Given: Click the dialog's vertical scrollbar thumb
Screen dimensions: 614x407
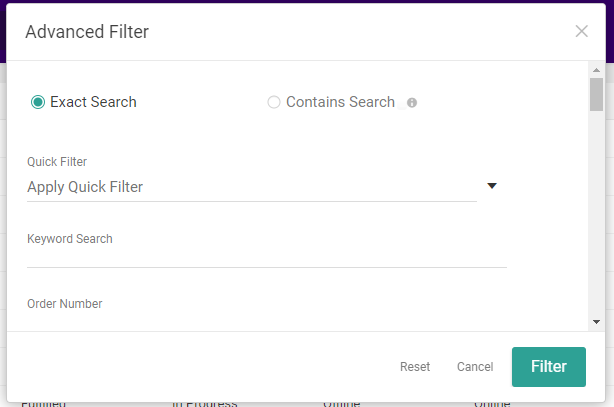Looking at the screenshot, I should click(x=596, y=93).
